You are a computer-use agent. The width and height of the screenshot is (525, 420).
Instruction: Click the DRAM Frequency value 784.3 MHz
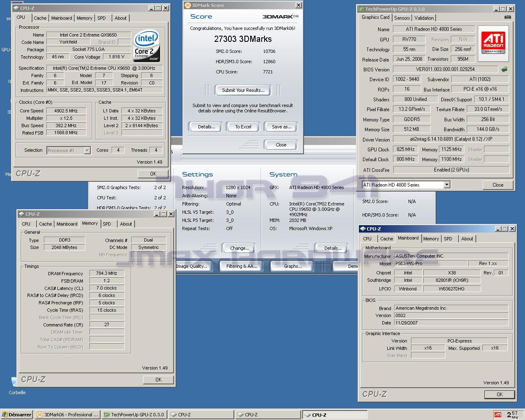tap(107, 273)
